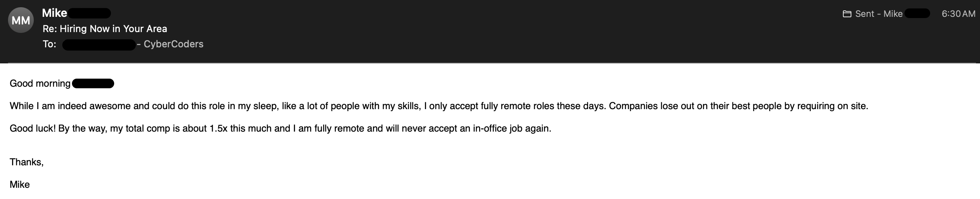Click the CyberCoders recipient text
Image resolution: width=980 pixels, height=199 pixels.
pos(173,44)
